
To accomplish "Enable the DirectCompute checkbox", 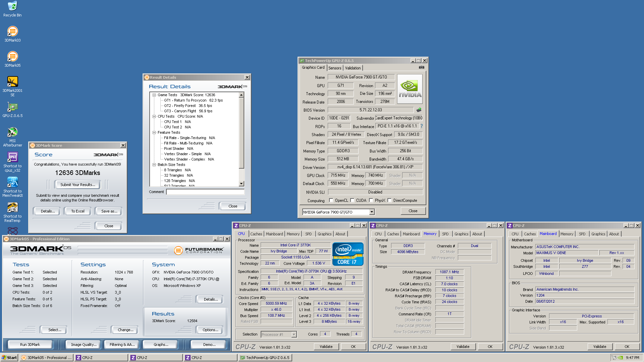I will pos(389,200).
